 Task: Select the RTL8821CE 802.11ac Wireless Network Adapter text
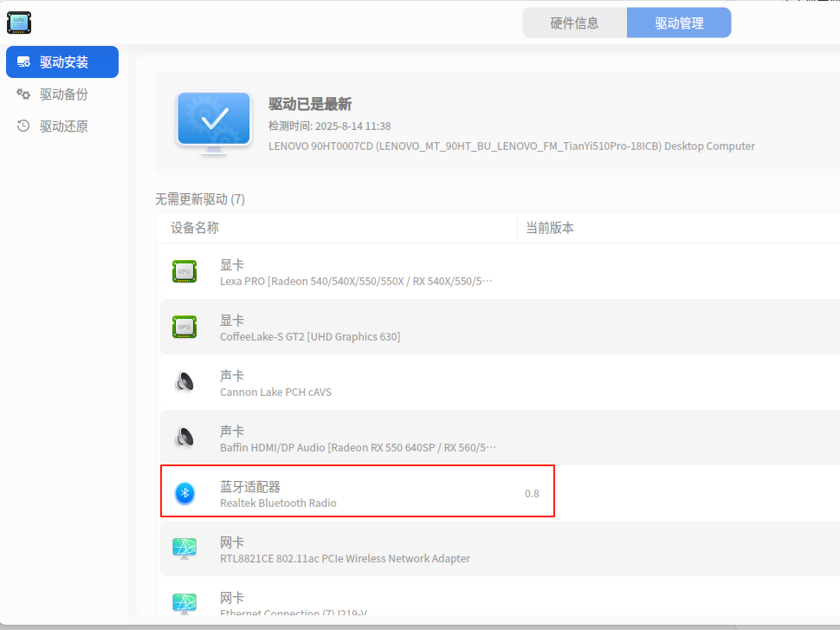click(x=345, y=558)
